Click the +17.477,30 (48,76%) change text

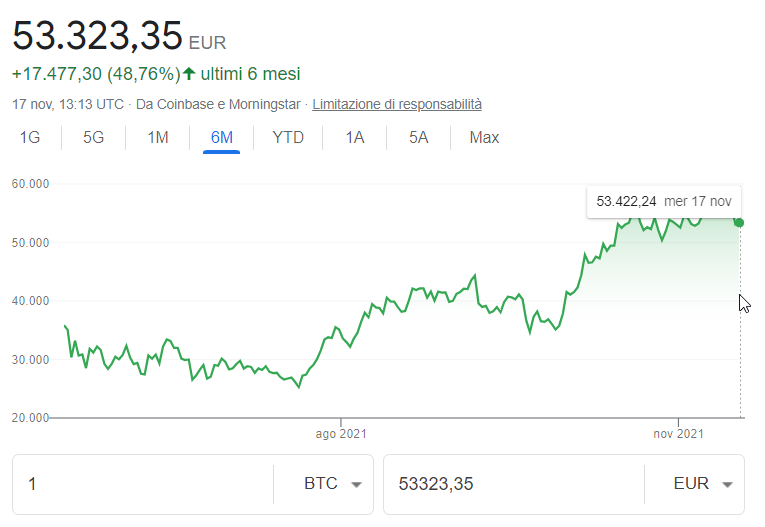95,74
